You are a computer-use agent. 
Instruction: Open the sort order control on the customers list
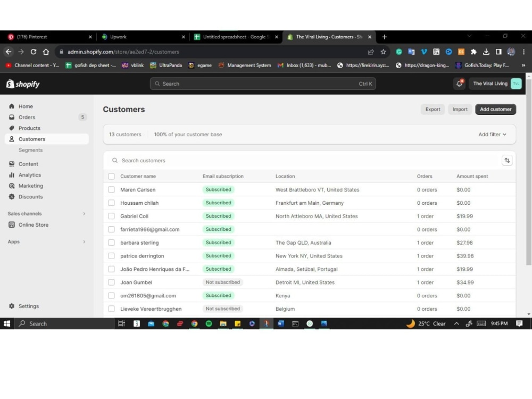click(x=507, y=160)
